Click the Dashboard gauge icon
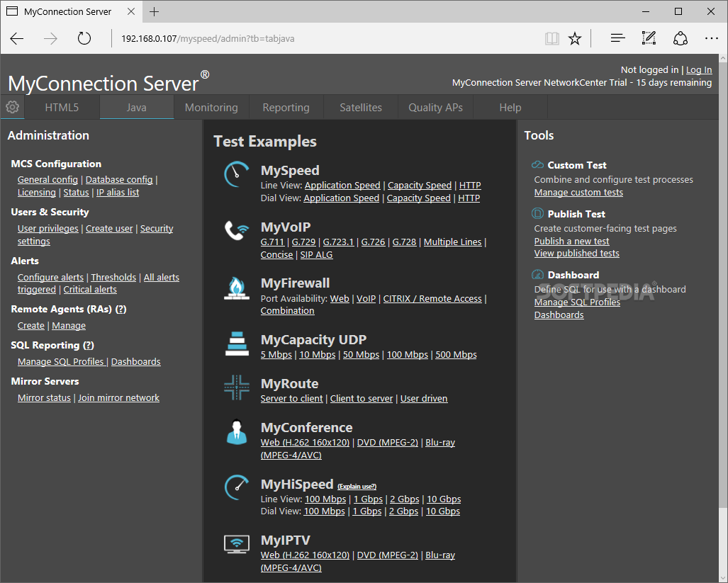Image resolution: width=728 pixels, height=583 pixels. tap(537, 275)
